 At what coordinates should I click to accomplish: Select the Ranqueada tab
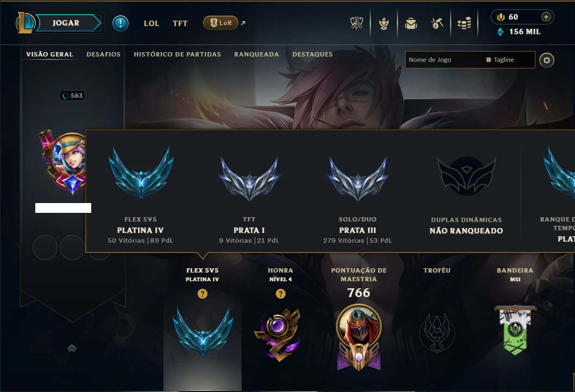(257, 54)
